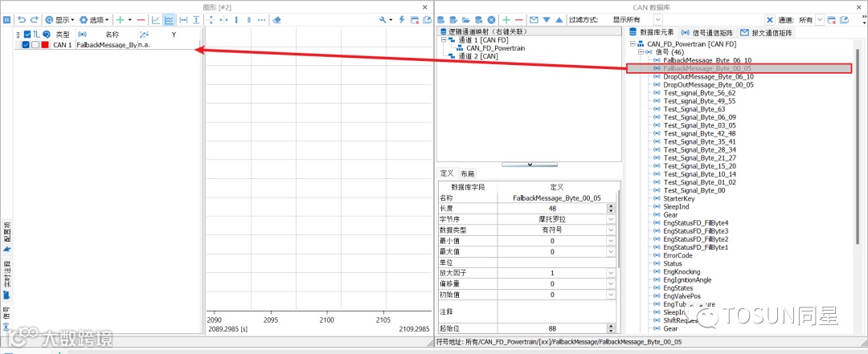The image size is (868, 354).
Task: Open the 配置项 side tab
Action: [6, 237]
